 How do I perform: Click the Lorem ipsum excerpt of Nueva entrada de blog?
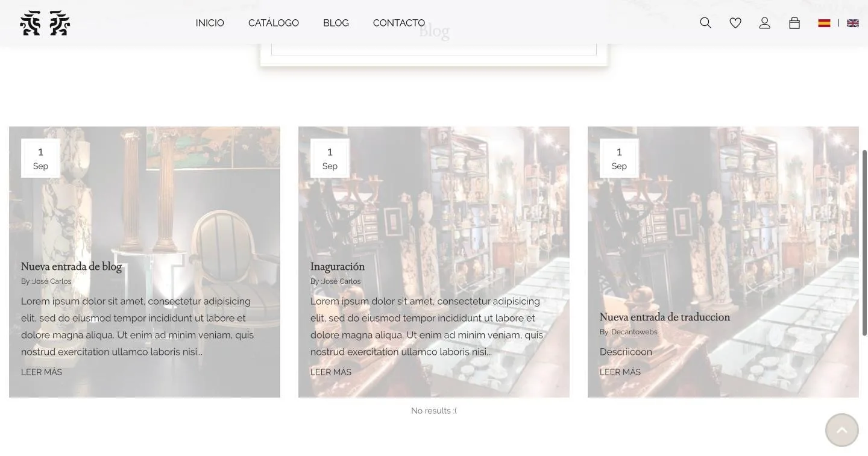tap(137, 326)
